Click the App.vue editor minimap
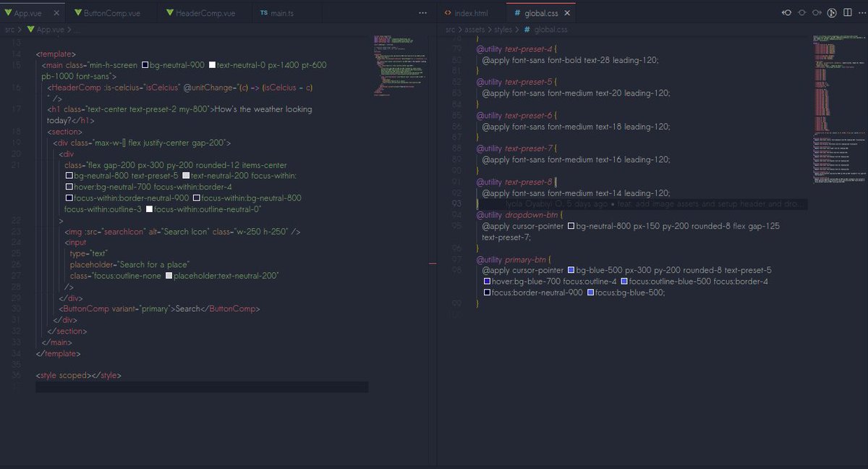The image size is (868, 469). [400, 65]
